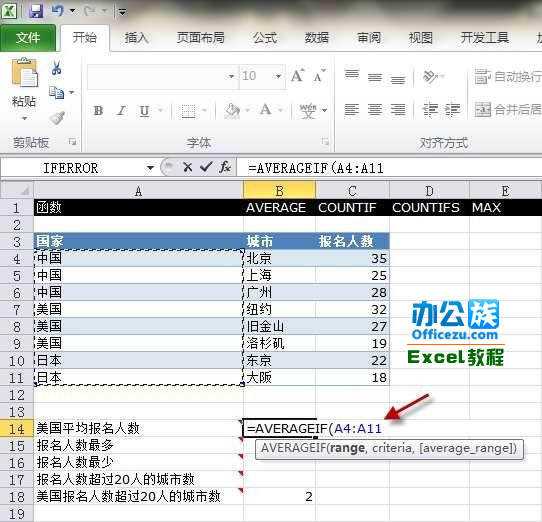This screenshot has width=542, height=522.
Task: Click the Increase Font Size icon
Action: (298, 76)
